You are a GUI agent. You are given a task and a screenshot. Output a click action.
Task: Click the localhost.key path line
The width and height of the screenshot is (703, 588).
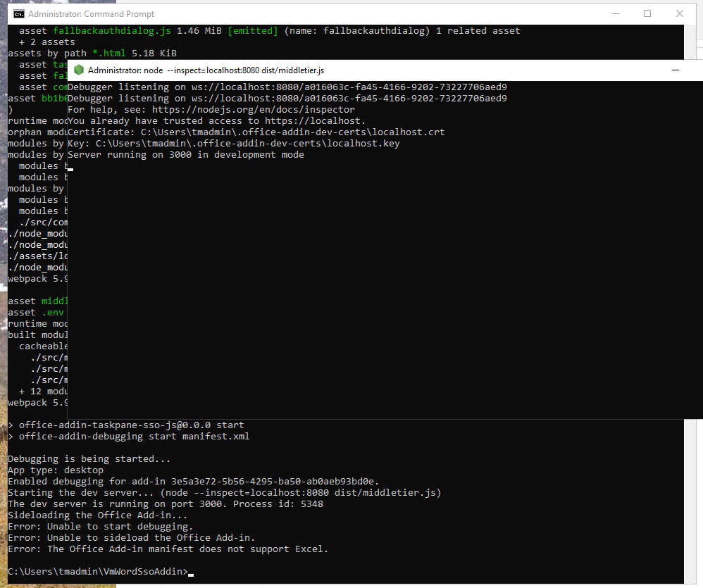pyautogui.click(x=234, y=144)
